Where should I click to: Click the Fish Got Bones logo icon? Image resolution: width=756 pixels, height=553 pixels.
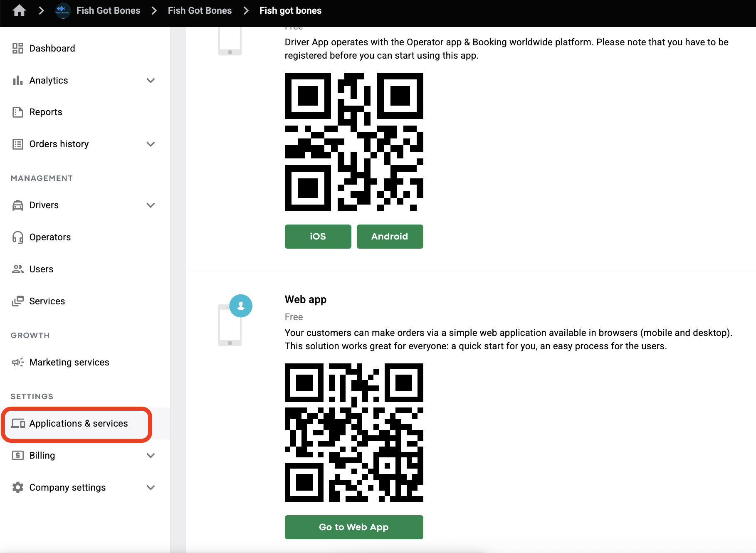[63, 10]
